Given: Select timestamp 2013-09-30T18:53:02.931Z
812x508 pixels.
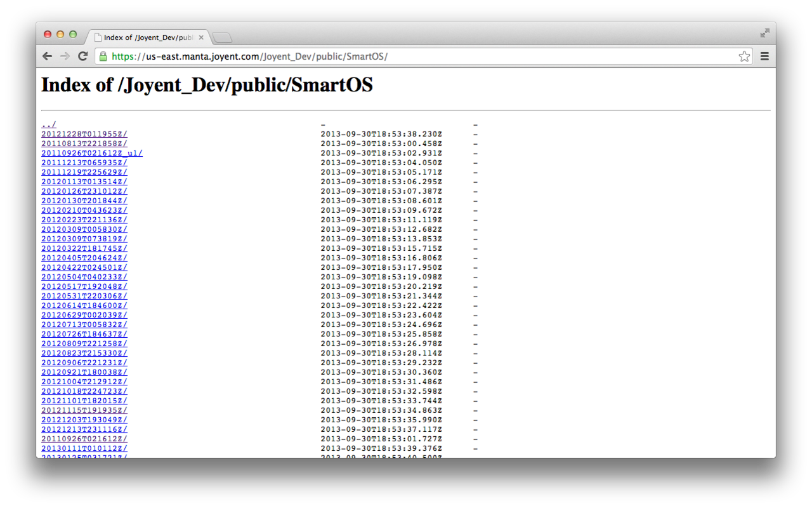Looking at the screenshot, I should tap(381, 153).
